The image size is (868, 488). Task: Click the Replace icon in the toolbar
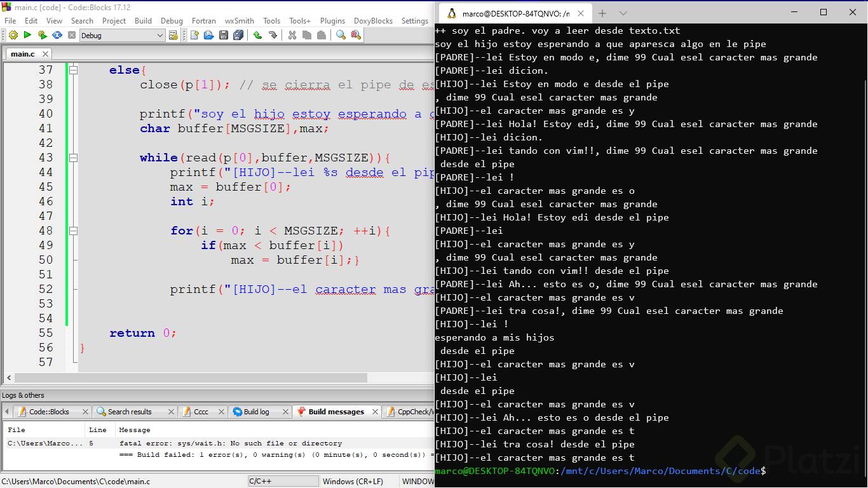356,36
